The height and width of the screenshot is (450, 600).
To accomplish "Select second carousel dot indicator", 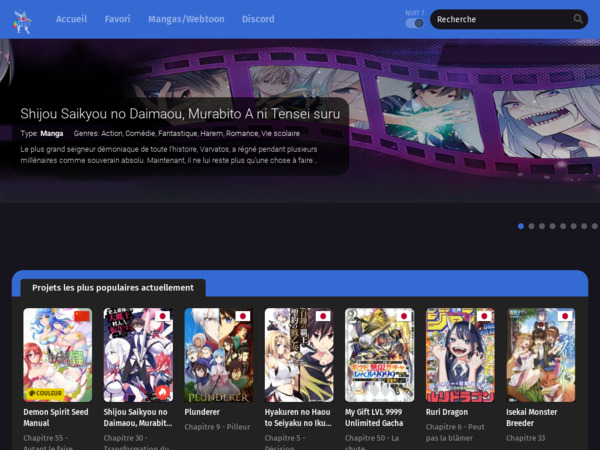I will 531,226.
